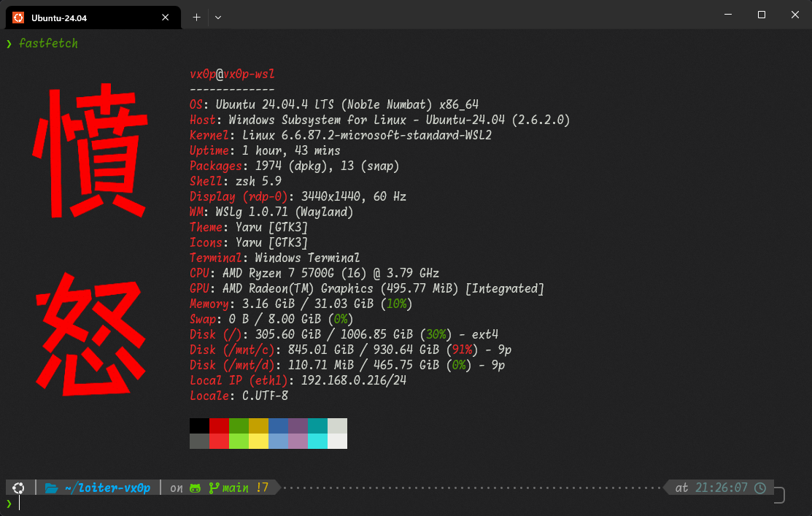Click the bright yellow color swatch
This screenshot has height=516, width=812.
pyautogui.click(x=258, y=441)
